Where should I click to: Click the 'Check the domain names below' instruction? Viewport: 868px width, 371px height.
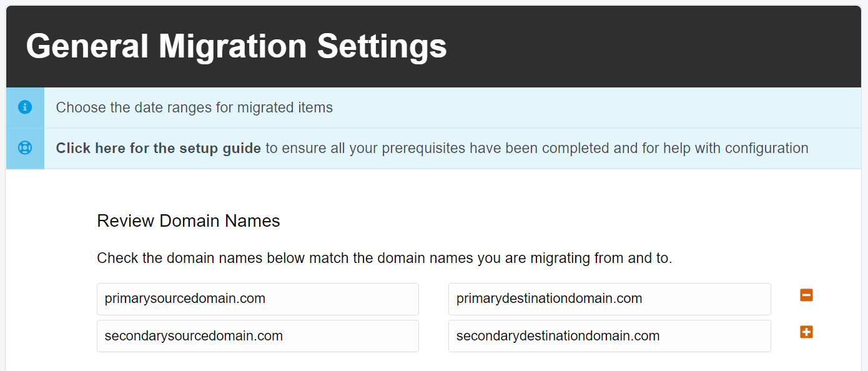click(385, 258)
